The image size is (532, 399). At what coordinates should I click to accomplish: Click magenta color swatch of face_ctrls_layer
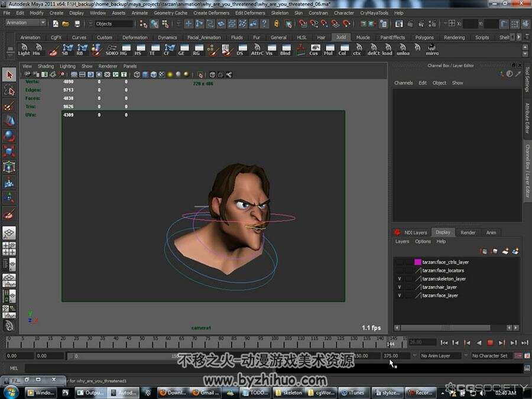click(x=418, y=262)
